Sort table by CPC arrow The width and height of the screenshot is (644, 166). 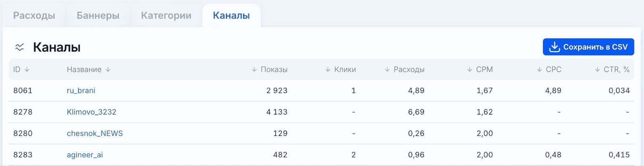pos(539,70)
